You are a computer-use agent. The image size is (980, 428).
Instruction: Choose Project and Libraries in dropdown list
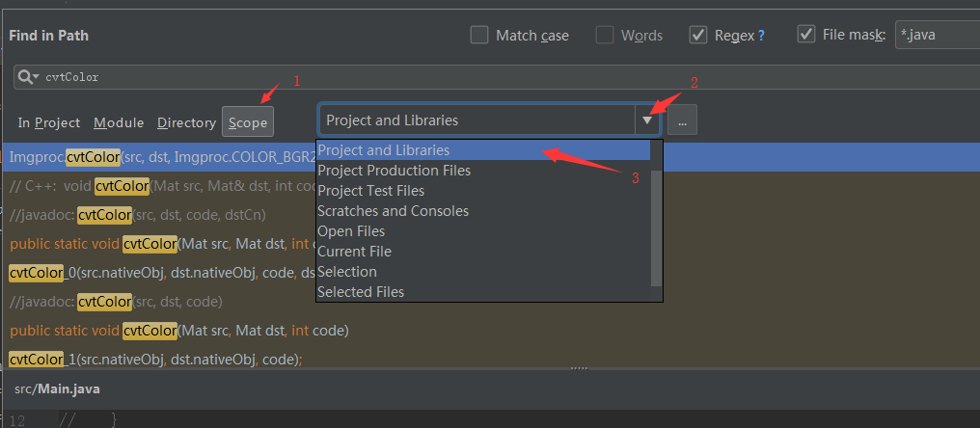click(x=483, y=150)
